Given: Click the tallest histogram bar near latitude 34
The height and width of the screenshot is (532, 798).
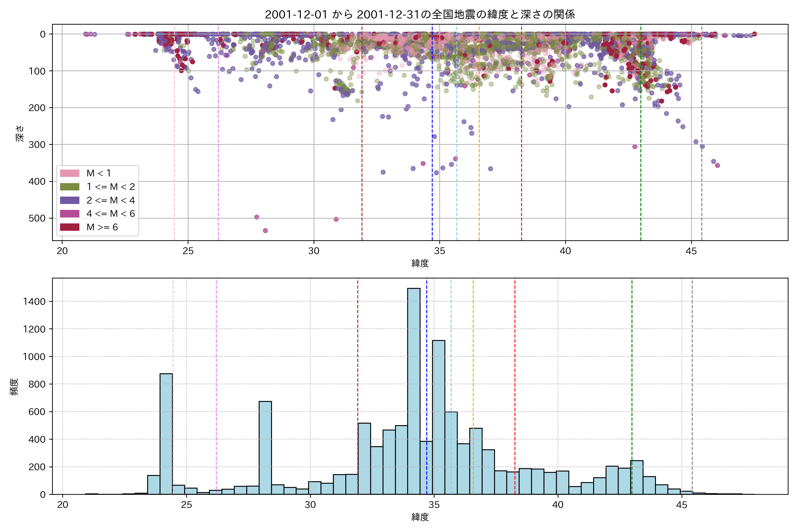Looking at the screenshot, I should click(414, 390).
